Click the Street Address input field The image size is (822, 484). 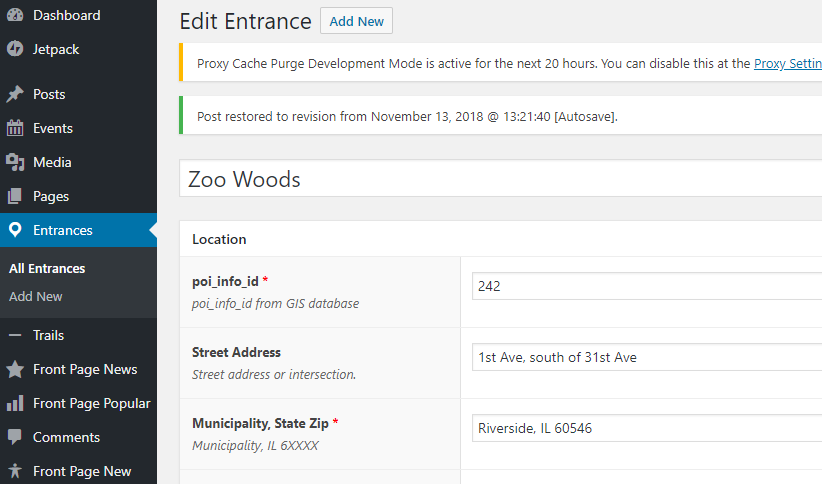(647, 357)
